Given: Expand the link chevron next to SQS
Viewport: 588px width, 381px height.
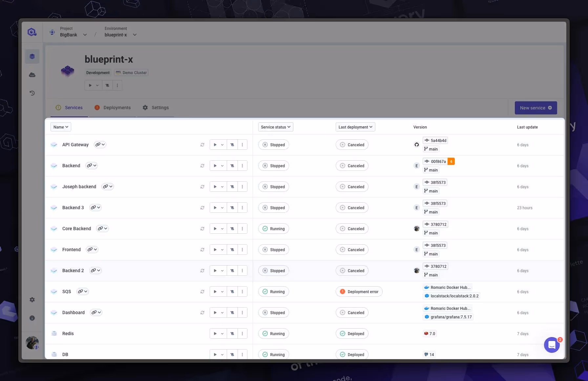Looking at the screenshot, I should point(86,291).
